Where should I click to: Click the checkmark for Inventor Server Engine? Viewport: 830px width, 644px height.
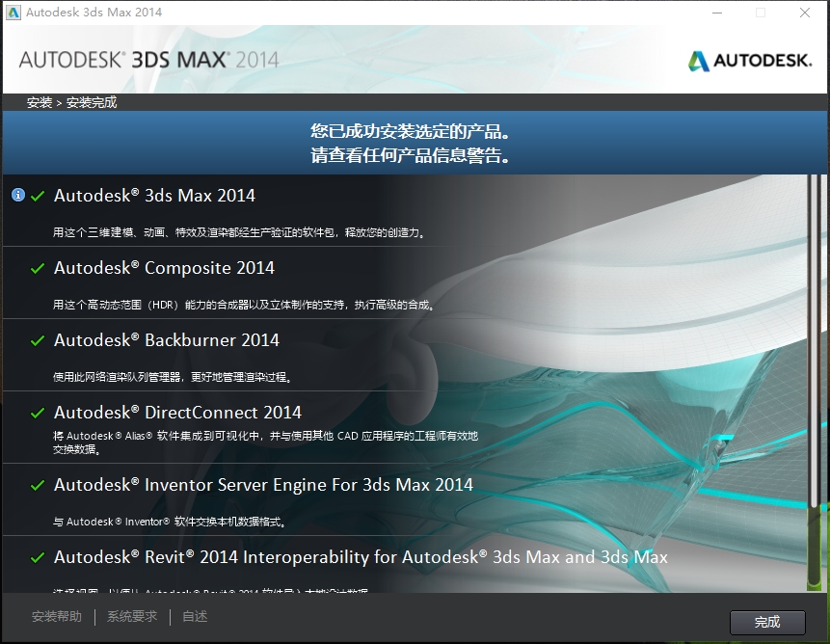[x=38, y=485]
